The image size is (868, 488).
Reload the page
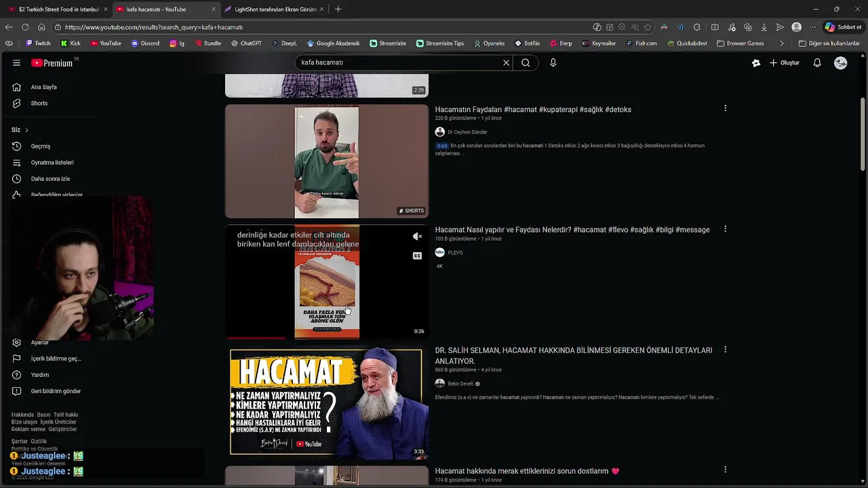click(x=25, y=27)
